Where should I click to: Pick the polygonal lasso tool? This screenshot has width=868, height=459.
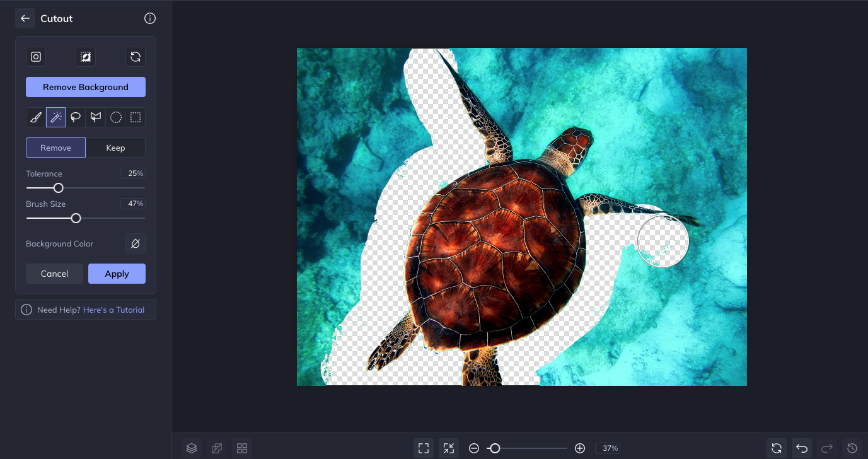pos(96,117)
